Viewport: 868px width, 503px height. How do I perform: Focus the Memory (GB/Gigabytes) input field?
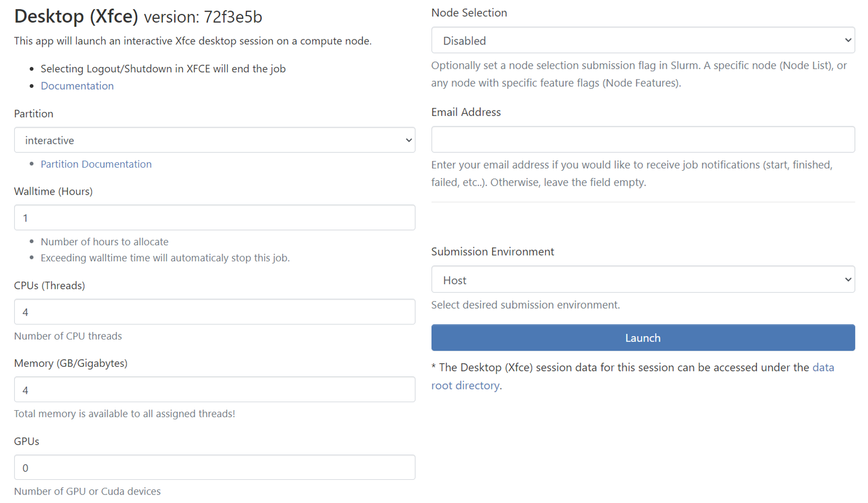coord(214,389)
